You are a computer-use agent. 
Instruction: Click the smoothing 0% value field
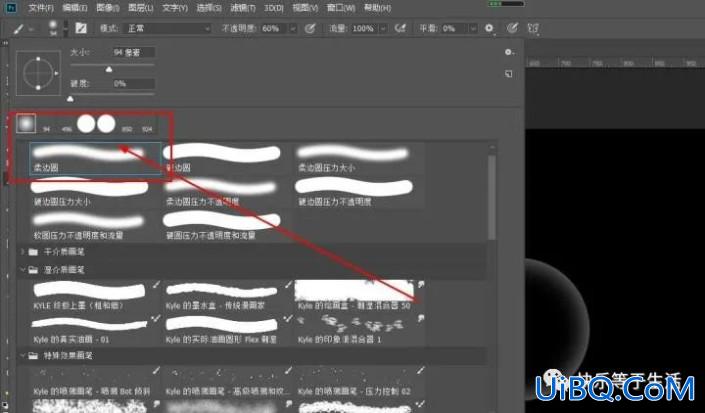point(454,28)
